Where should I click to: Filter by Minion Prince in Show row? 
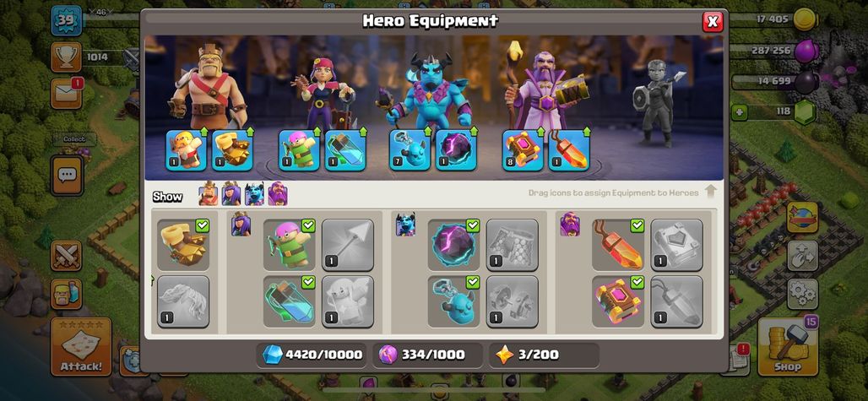tap(255, 194)
